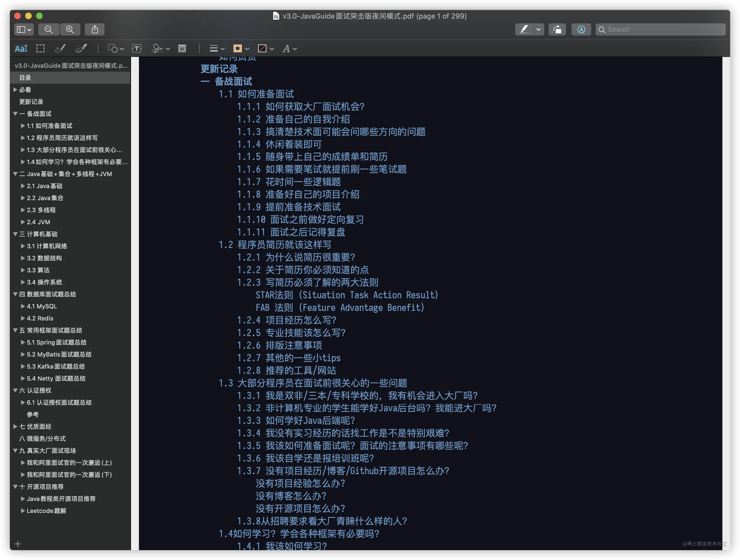Open link 1.2.8 推荐的工具/网站
The width and height of the screenshot is (740, 560).
[x=287, y=370]
